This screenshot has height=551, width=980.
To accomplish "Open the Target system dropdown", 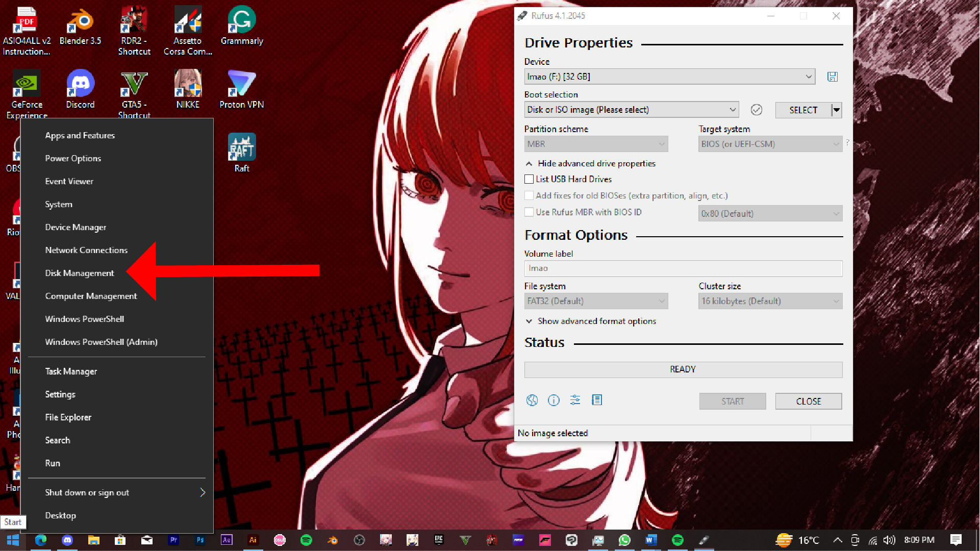I will [770, 144].
